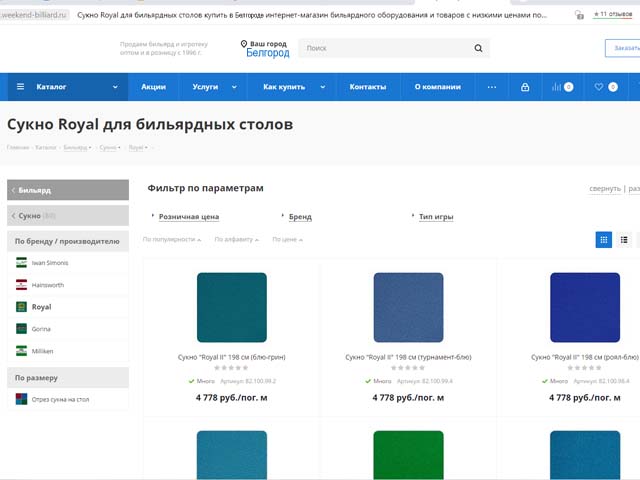Click the блю-грин cloth color swatch

pos(232,307)
